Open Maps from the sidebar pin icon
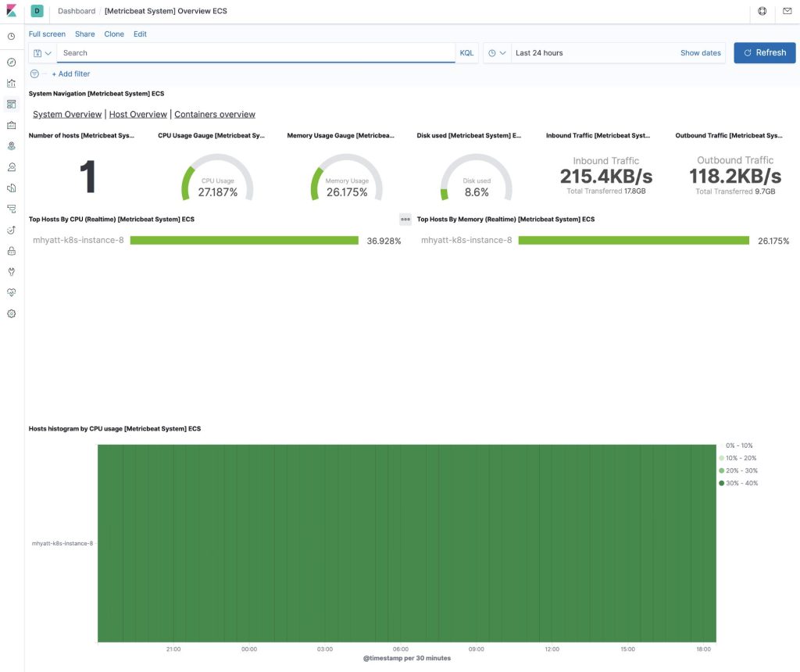Viewport: 800px width, 672px height. (x=11, y=146)
